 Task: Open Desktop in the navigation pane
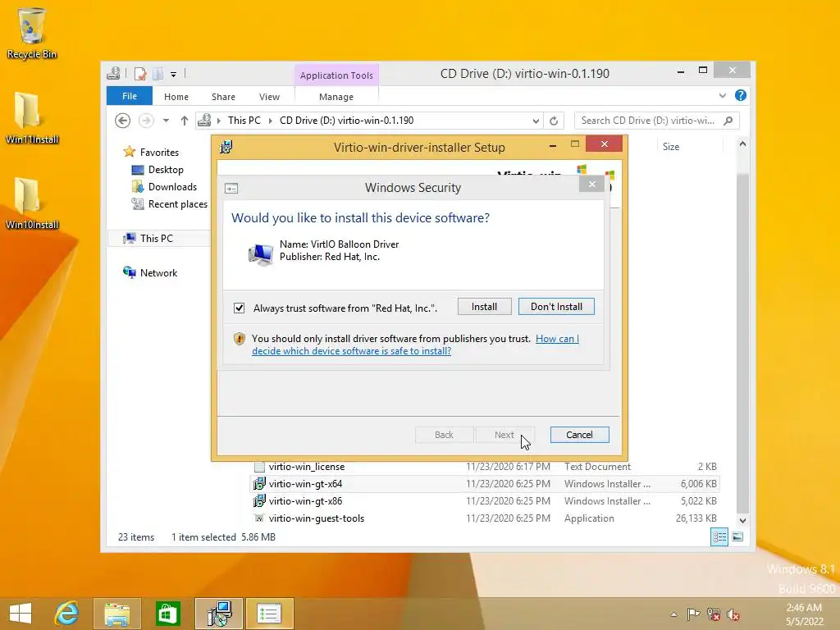166,169
